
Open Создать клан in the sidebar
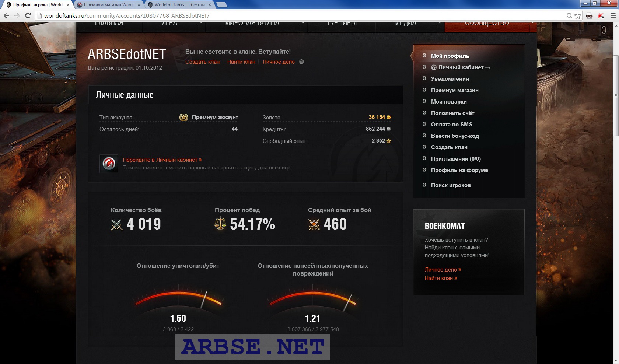pyautogui.click(x=449, y=147)
